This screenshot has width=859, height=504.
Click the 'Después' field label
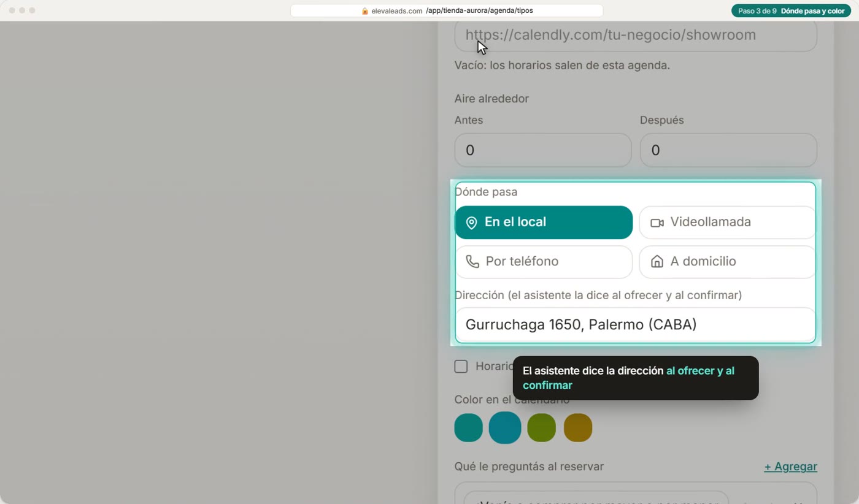tap(662, 120)
